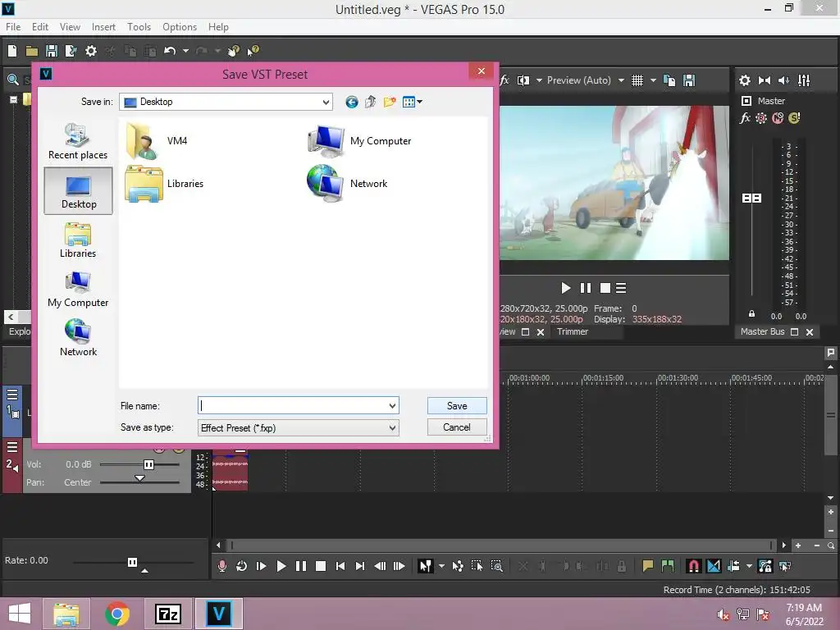The image size is (840, 630).
Task: Pause the video preview
Action: coord(586,288)
